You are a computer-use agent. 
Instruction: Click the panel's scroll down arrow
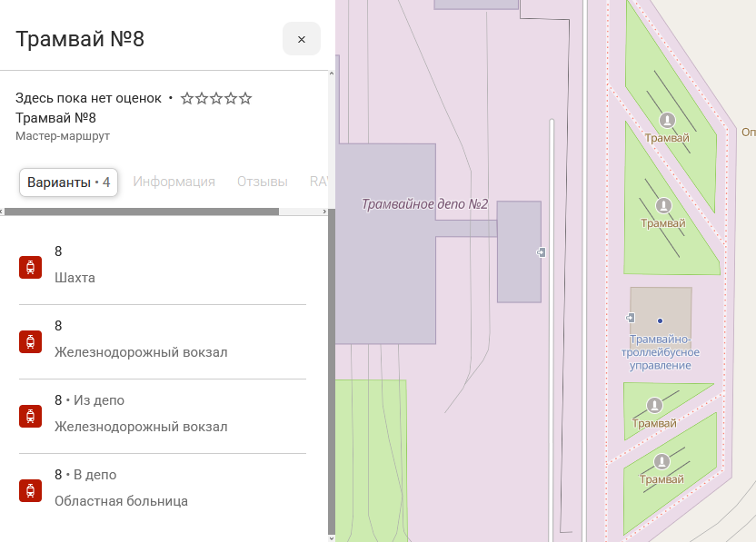[x=331, y=537]
